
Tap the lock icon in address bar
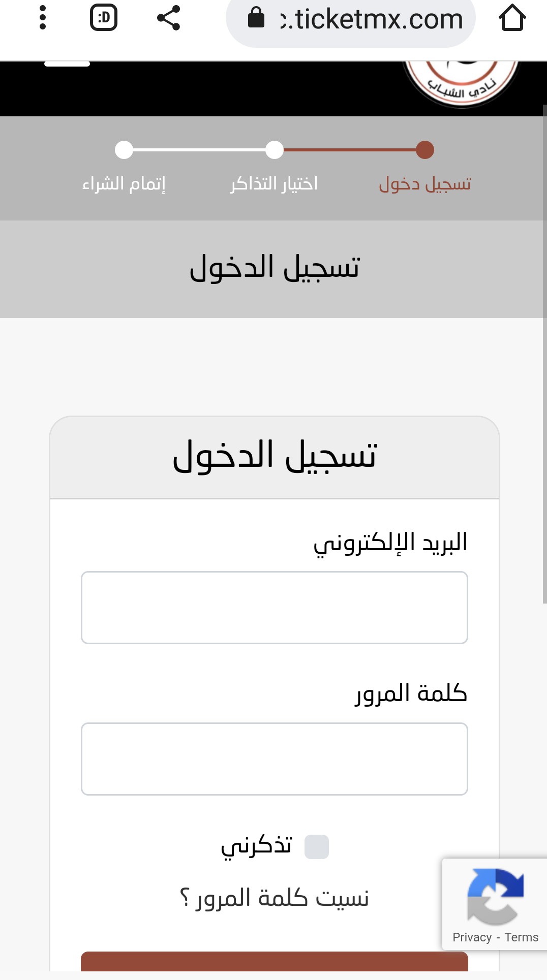tap(256, 18)
